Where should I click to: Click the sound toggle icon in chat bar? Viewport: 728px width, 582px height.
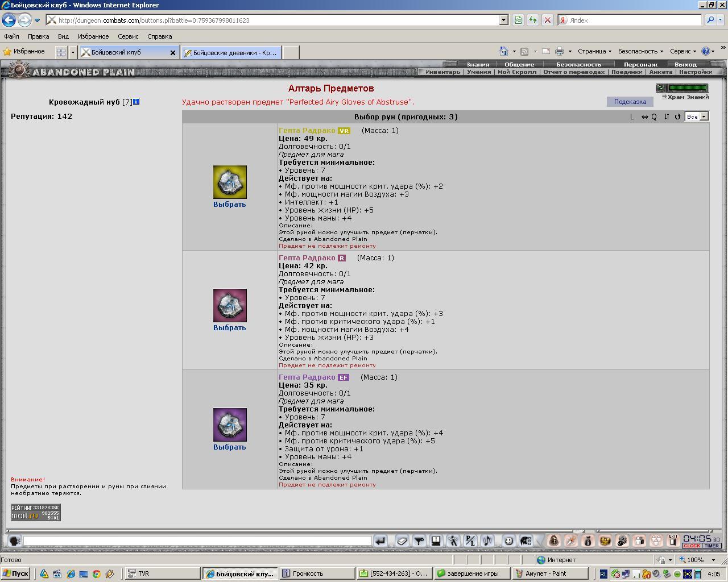pos(487,541)
